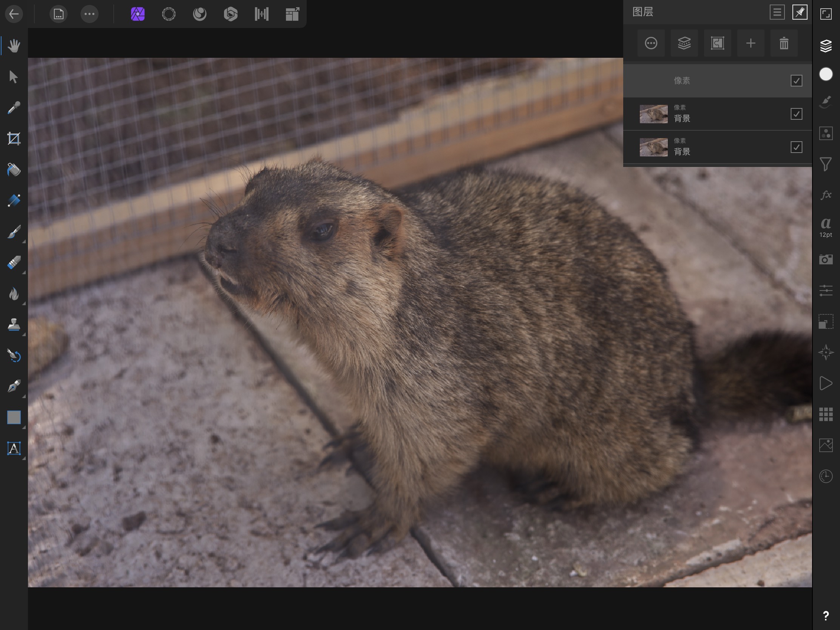Select the Crop tool
The height and width of the screenshot is (630, 840).
click(14, 139)
